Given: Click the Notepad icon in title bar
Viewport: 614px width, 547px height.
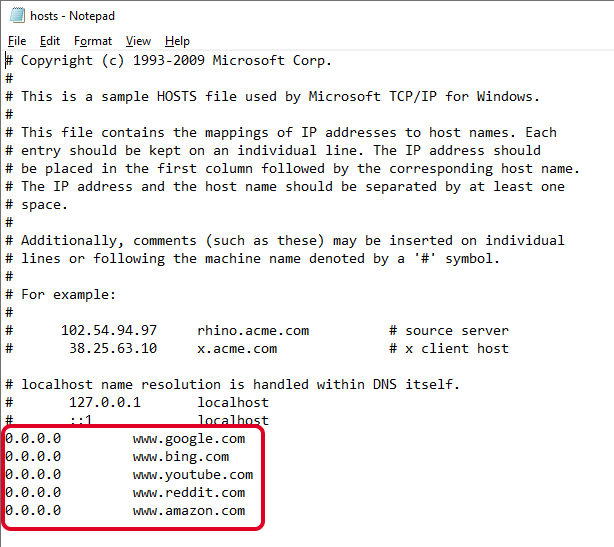Looking at the screenshot, I should click(15, 16).
